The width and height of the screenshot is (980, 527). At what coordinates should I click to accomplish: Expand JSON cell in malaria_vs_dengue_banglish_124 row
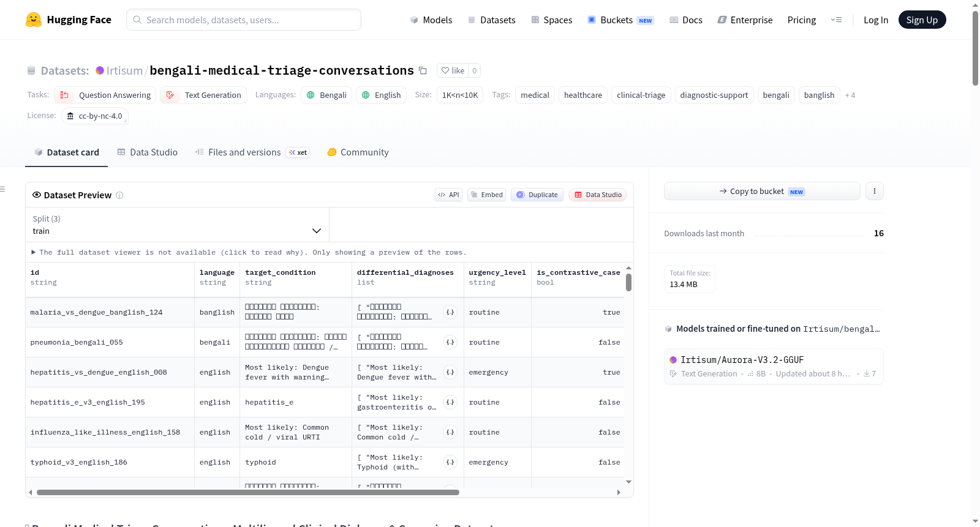point(450,312)
